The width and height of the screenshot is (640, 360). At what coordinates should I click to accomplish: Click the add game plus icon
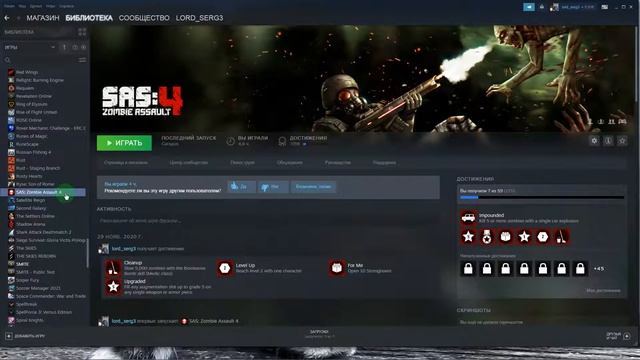coord(9,336)
